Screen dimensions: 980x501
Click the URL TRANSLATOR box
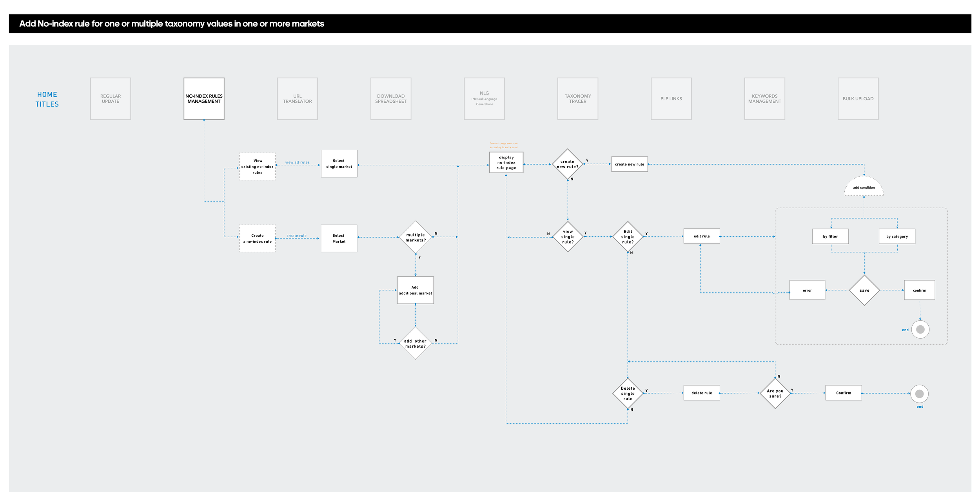(x=297, y=99)
